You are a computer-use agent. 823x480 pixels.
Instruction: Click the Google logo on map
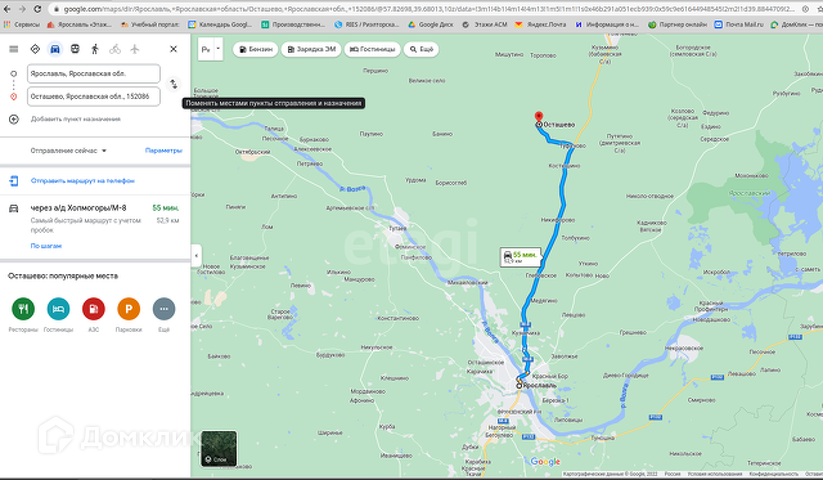545,462
